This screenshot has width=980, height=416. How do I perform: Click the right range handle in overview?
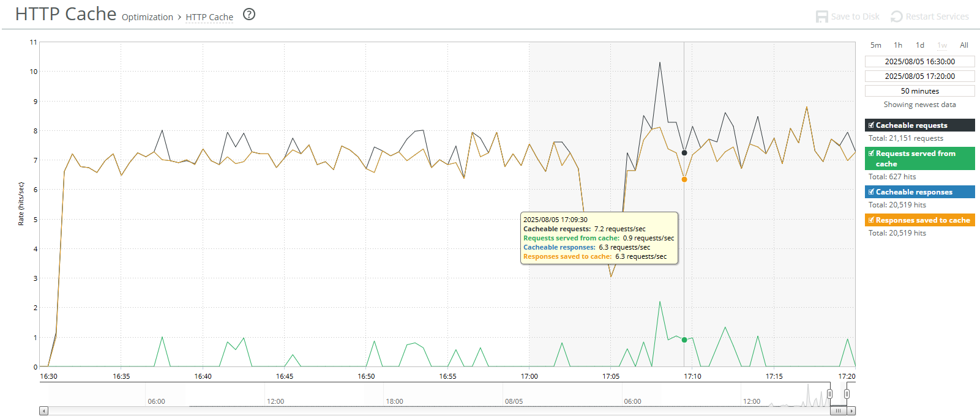[847, 394]
